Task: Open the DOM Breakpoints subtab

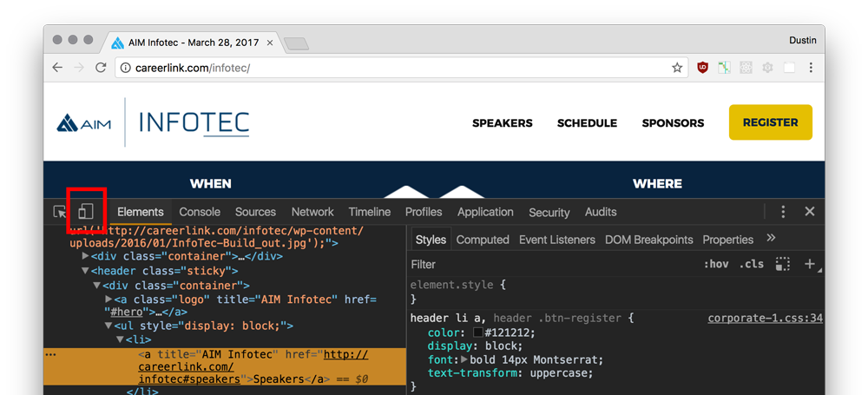Action: 648,240
